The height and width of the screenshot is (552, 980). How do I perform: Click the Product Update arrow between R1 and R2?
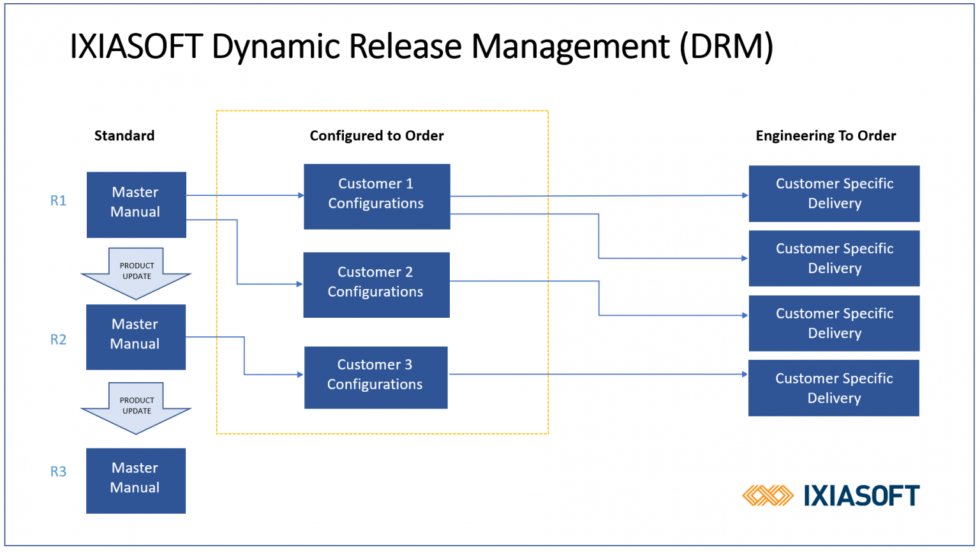(136, 273)
